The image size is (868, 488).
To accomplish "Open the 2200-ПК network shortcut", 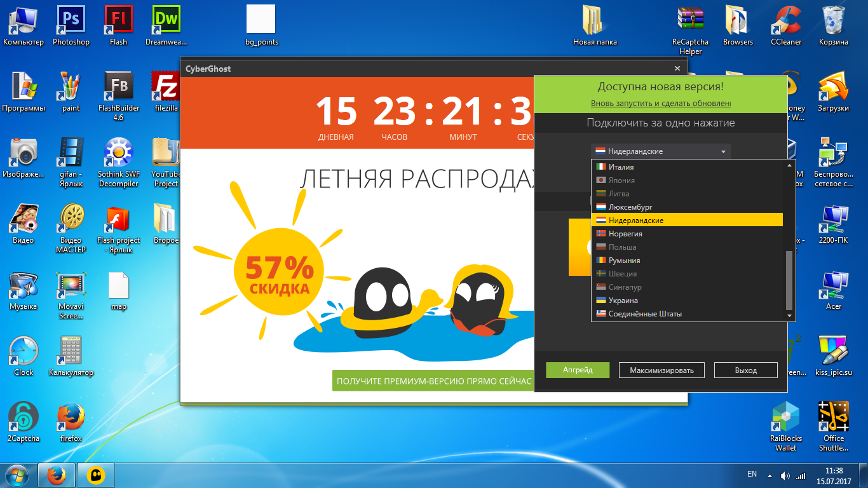I will [x=834, y=224].
